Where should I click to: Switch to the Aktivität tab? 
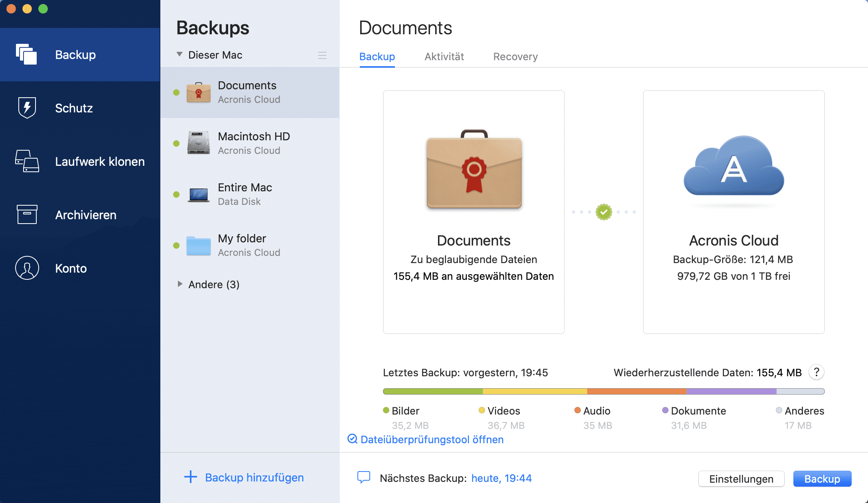(444, 57)
